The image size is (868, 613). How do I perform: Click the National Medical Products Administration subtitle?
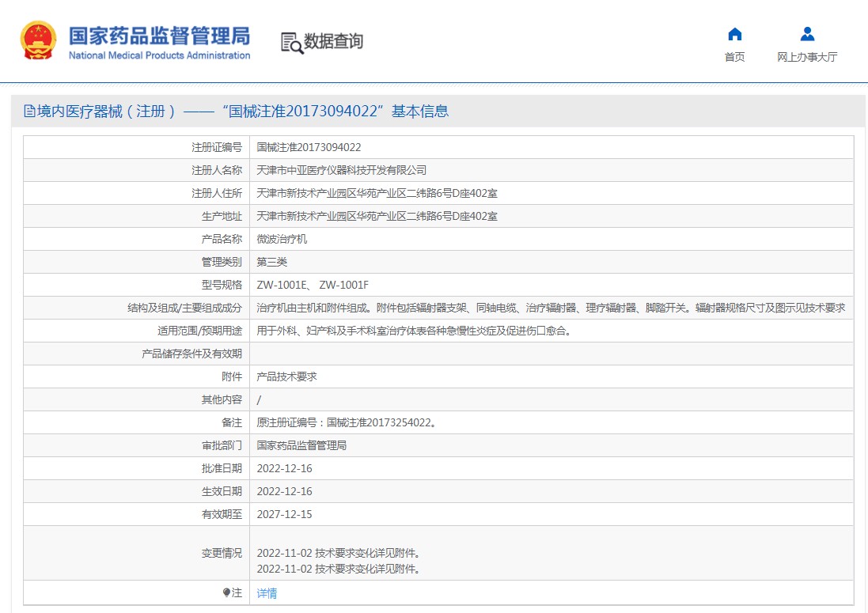click(159, 55)
